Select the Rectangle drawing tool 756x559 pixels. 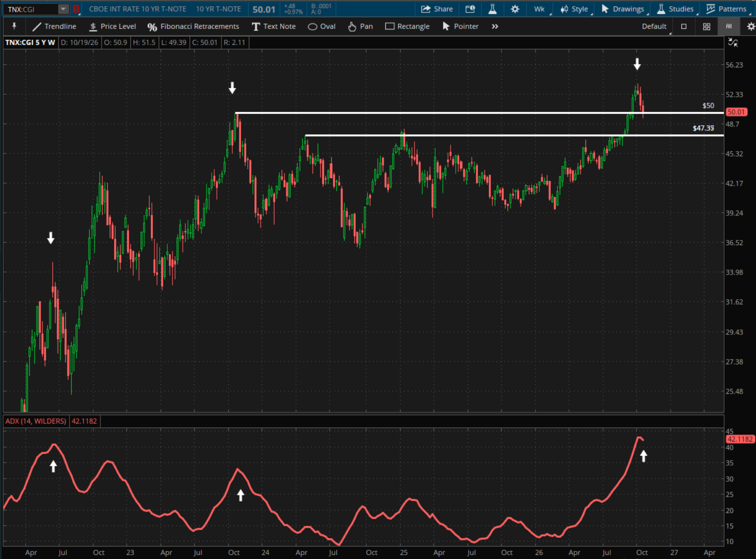pyautogui.click(x=407, y=26)
